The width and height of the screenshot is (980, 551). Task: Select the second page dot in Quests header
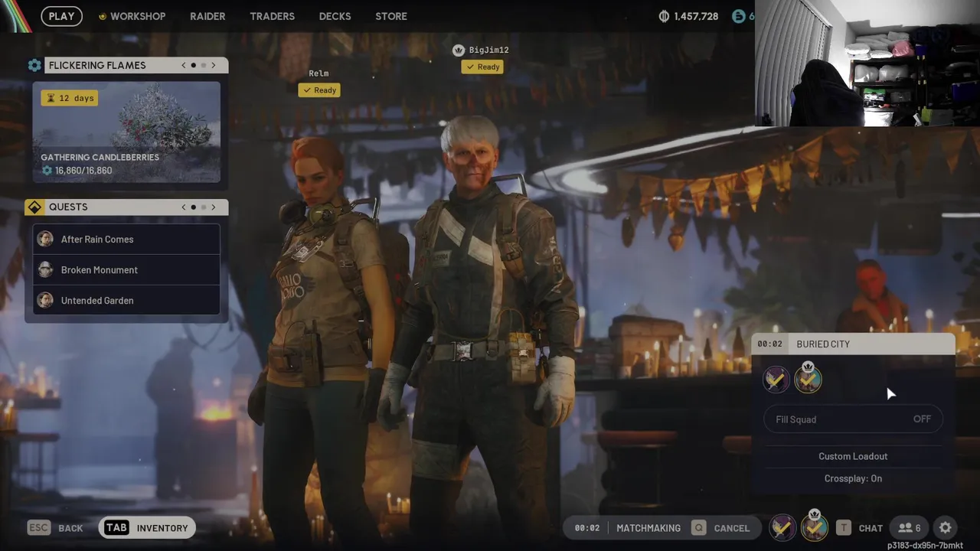[x=204, y=207]
